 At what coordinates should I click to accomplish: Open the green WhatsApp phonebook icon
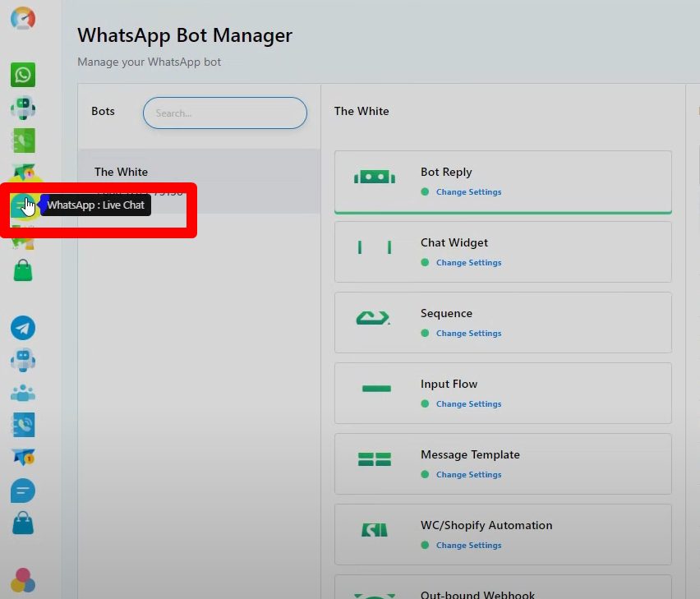click(23, 141)
